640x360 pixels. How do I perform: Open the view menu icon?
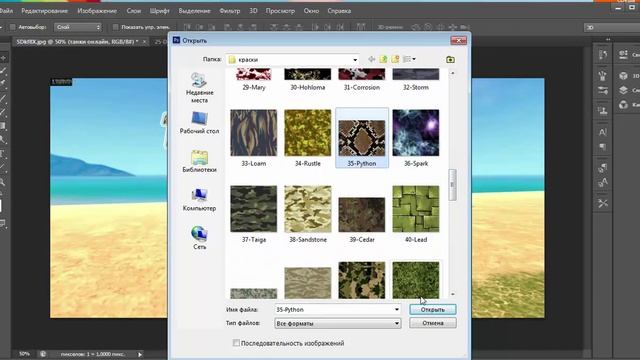click(409, 60)
